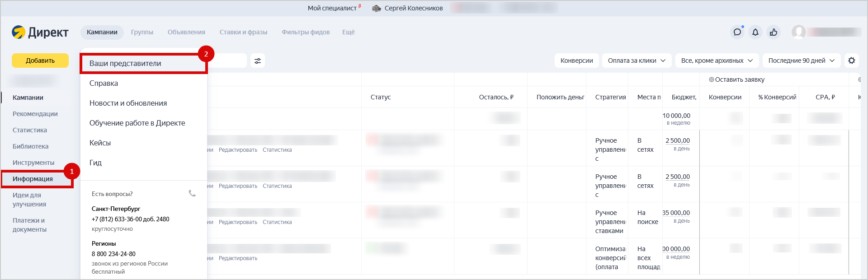Image resolution: width=868 pixels, height=280 pixels.
Task: Switch to the Группы tab
Action: (x=142, y=32)
